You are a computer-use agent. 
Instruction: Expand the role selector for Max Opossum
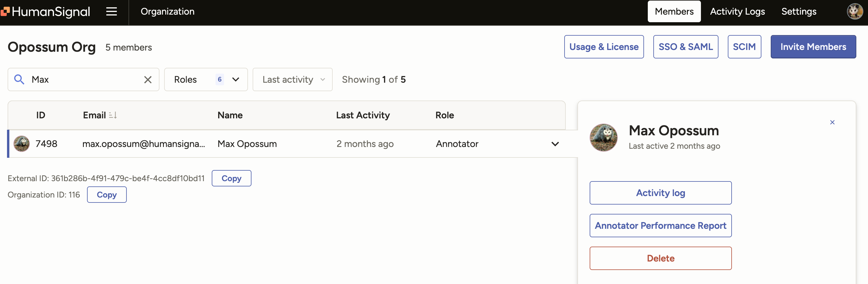pos(555,144)
